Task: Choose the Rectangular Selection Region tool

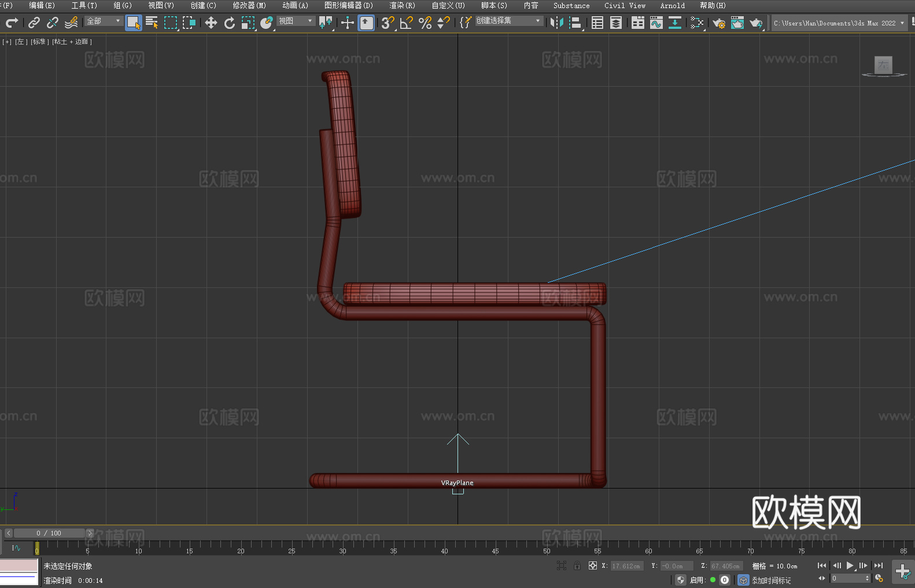Action: [171, 23]
